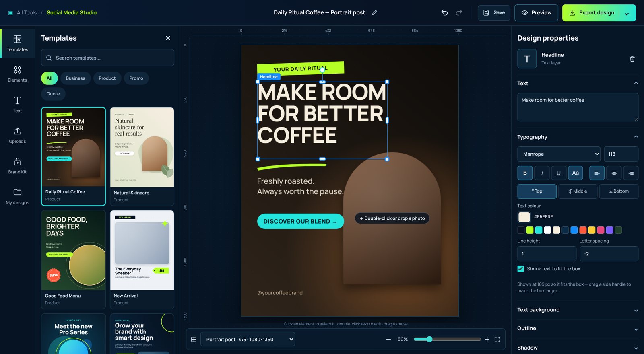Toggle underline formatting

(559, 173)
